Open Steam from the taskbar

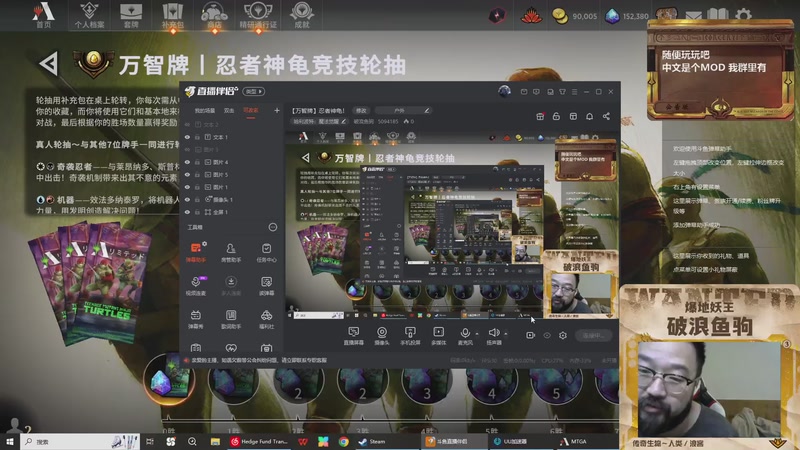(x=372, y=442)
